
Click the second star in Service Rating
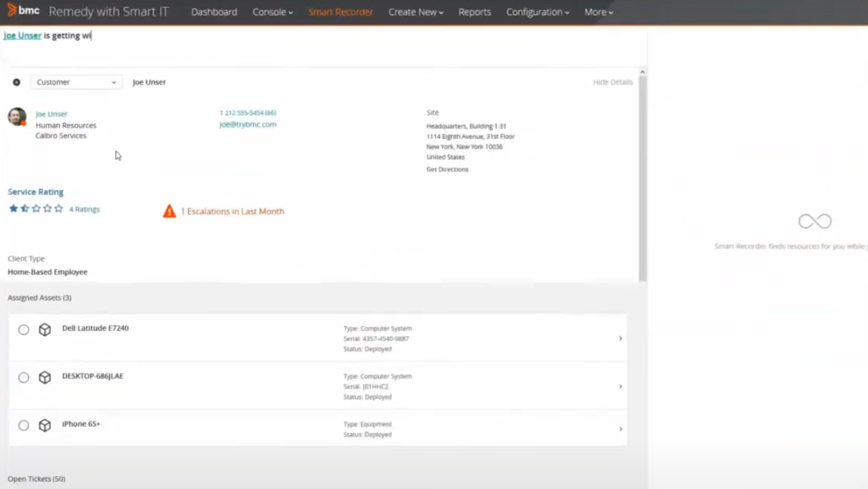pos(24,207)
